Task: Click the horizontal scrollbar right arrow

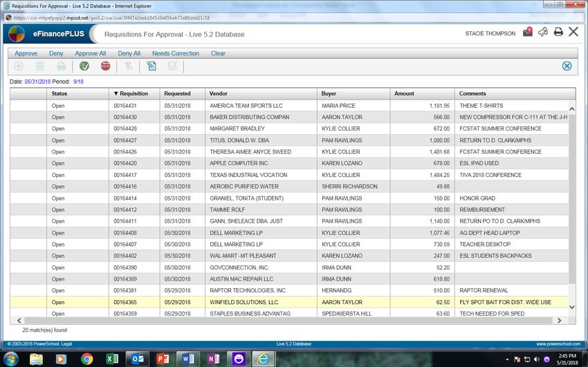Action: [559, 321]
